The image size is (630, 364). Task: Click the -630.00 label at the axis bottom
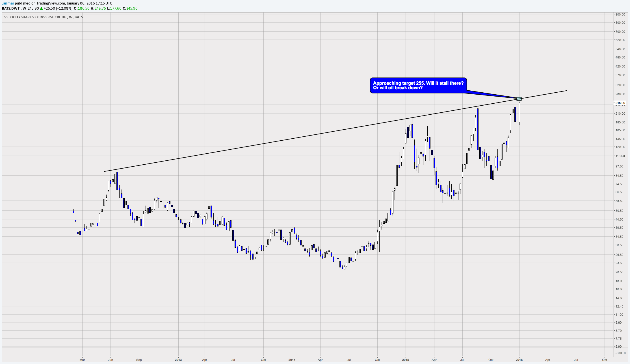(620, 353)
